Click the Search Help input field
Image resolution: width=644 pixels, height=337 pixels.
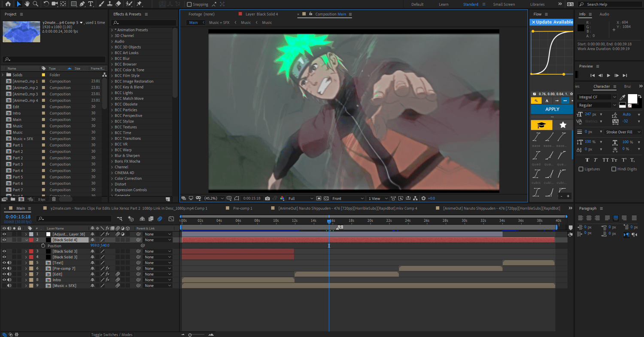(611, 4)
